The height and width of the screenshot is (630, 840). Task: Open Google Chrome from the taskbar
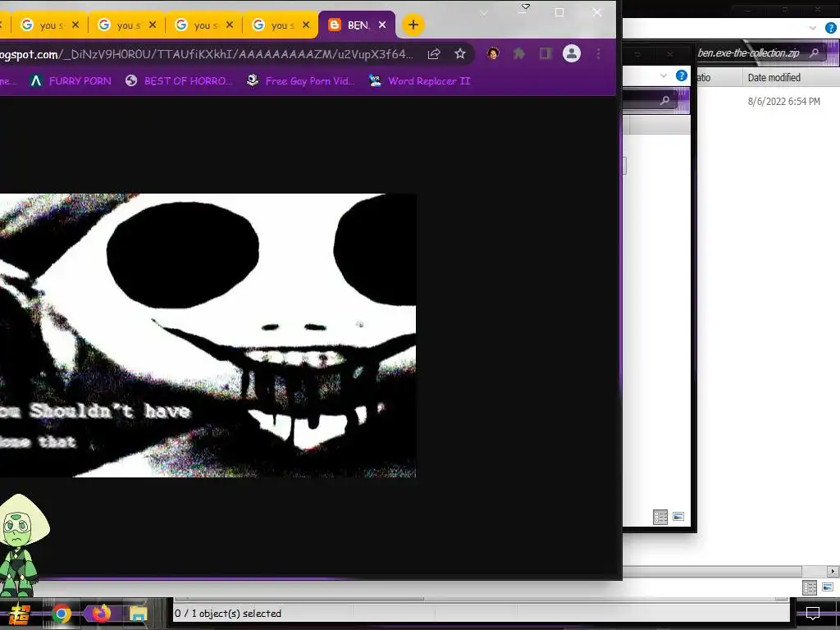[x=61, y=614]
